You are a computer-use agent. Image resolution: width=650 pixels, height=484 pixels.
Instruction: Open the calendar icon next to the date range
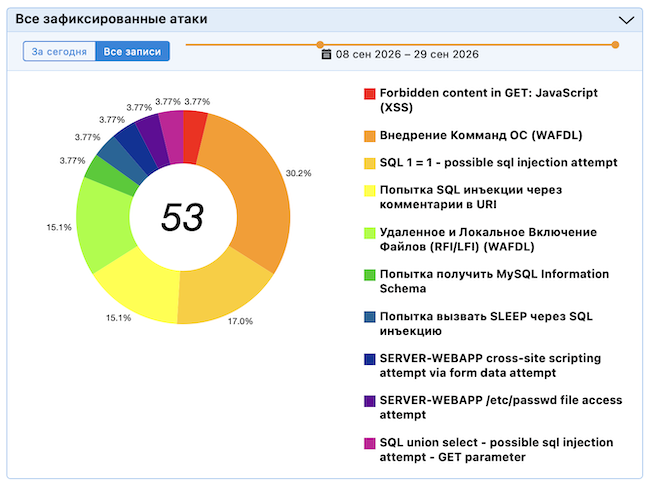tap(326, 54)
